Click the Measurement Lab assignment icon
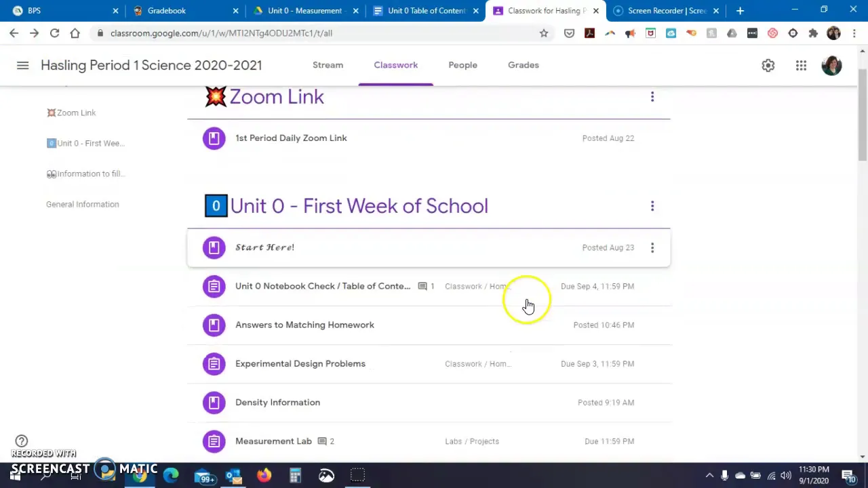Image resolution: width=868 pixels, height=488 pixels. [x=214, y=441]
